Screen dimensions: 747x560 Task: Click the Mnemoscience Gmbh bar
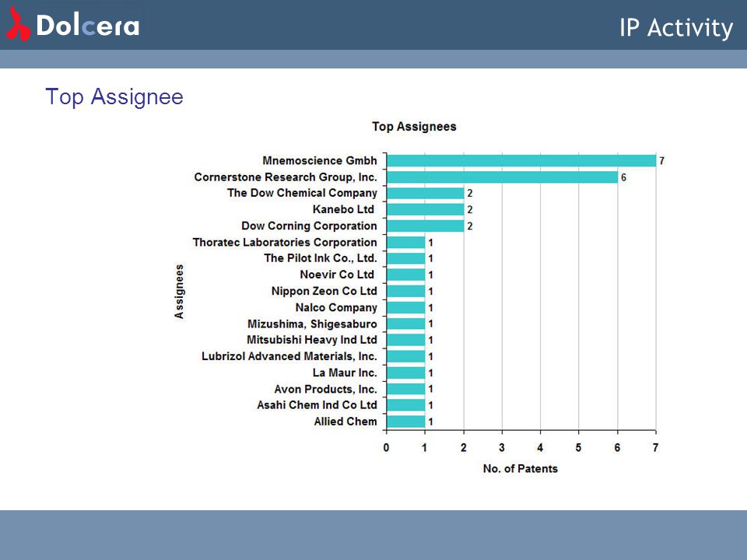pyautogui.click(x=521, y=161)
